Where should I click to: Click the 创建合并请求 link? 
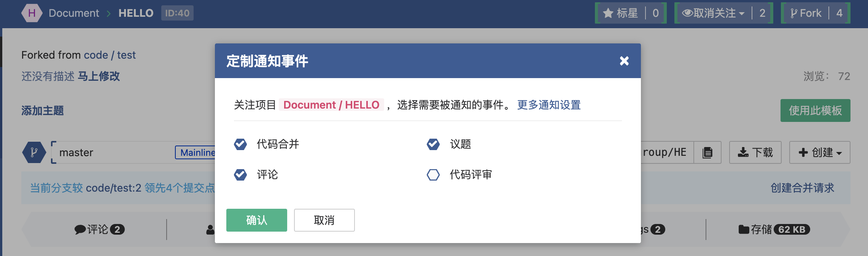point(802,188)
